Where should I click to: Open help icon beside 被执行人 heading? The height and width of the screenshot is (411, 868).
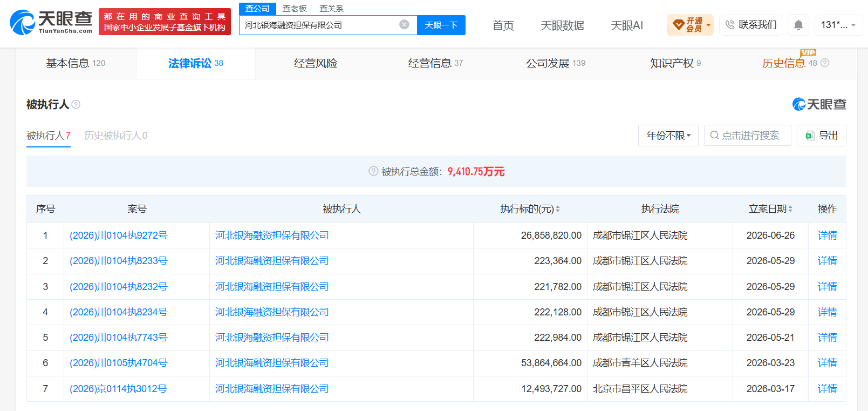pyautogui.click(x=76, y=104)
